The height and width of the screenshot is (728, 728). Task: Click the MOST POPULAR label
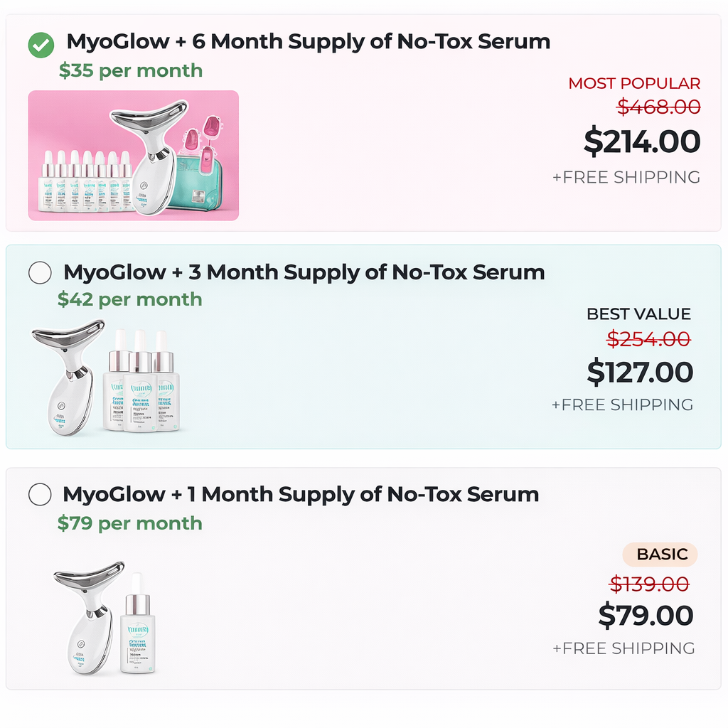point(634,83)
